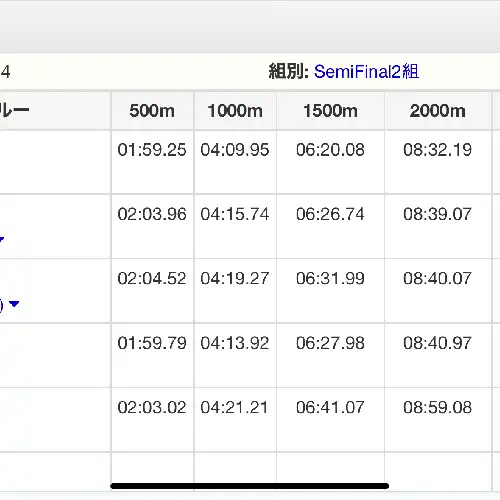Image resolution: width=500 pixels, height=500 pixels.
Task: Click the 02:04.52 split time cell
Action: point(152,278)
